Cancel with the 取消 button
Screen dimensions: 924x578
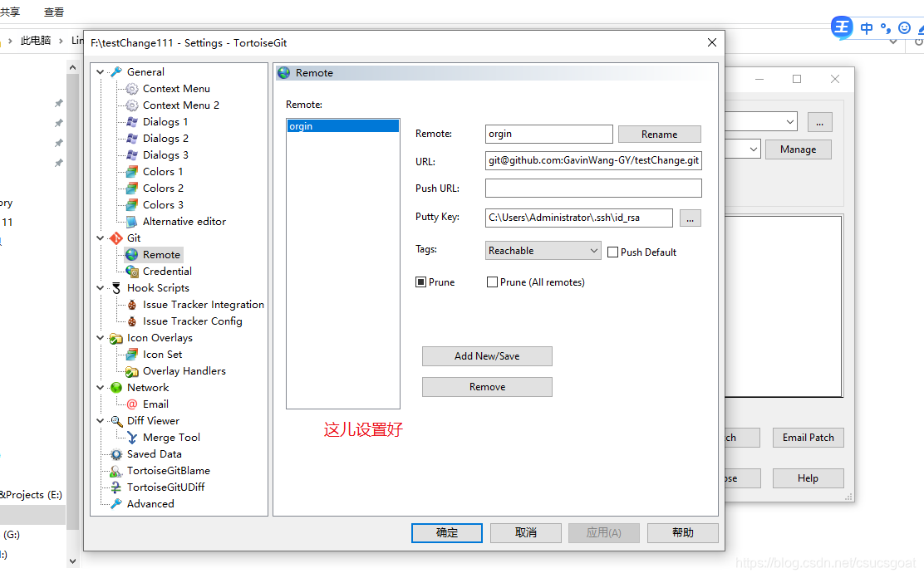point(526,532)
